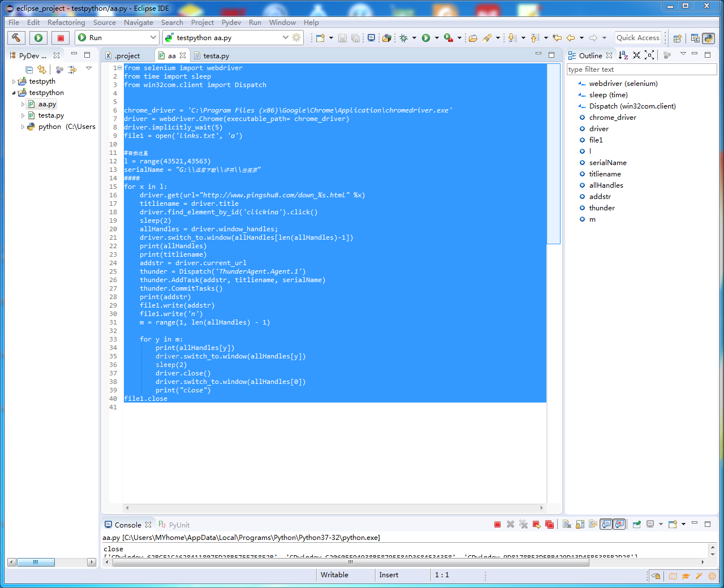Click the Clear Console icon
The height and width of the screenshot is (588, 724).
(567, 525)
